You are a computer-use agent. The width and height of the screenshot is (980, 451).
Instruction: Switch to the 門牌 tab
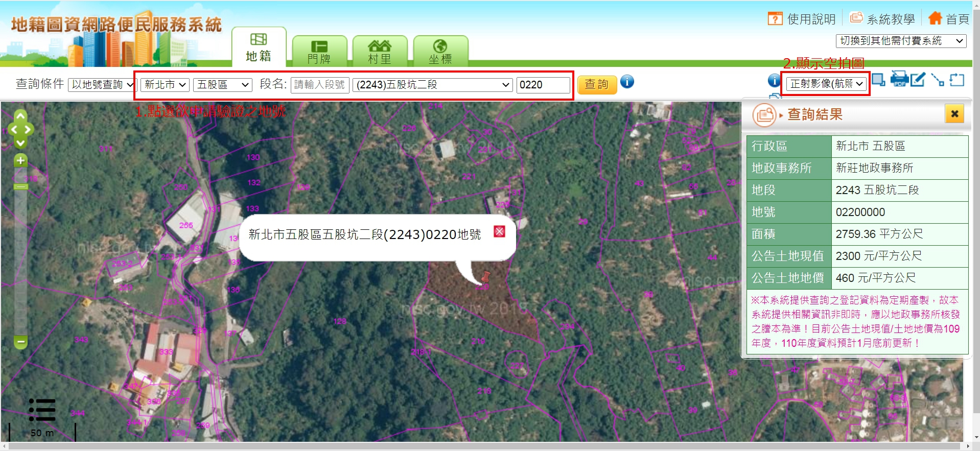(319, 52)
